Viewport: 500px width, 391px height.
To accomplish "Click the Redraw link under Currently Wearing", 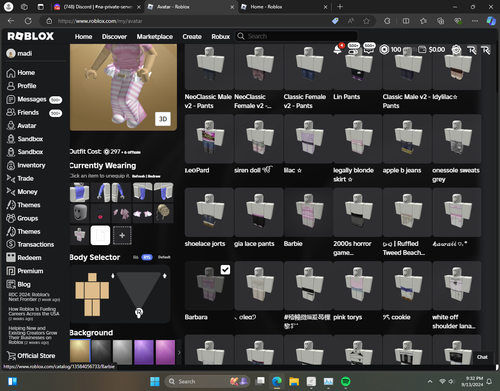I will point(154,176).
